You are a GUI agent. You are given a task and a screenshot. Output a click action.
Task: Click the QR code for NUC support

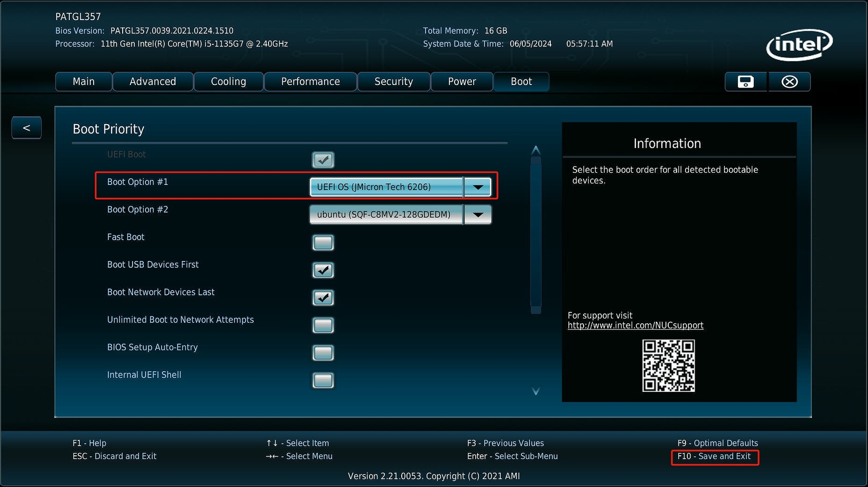tap(668, 366)
